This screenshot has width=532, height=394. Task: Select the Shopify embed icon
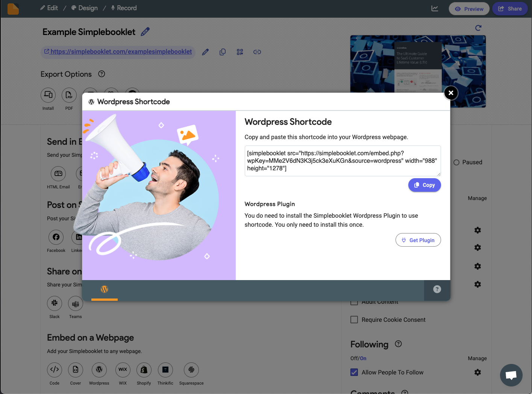[144, 370]
